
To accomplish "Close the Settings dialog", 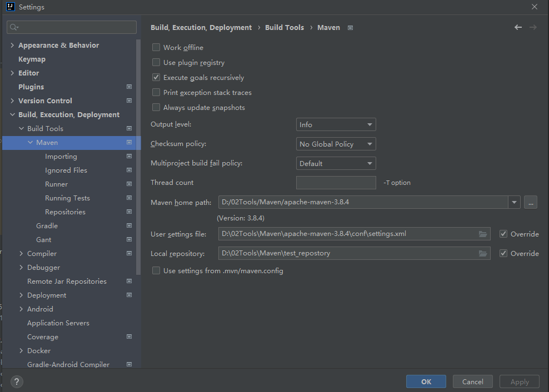I will (535, 7).
